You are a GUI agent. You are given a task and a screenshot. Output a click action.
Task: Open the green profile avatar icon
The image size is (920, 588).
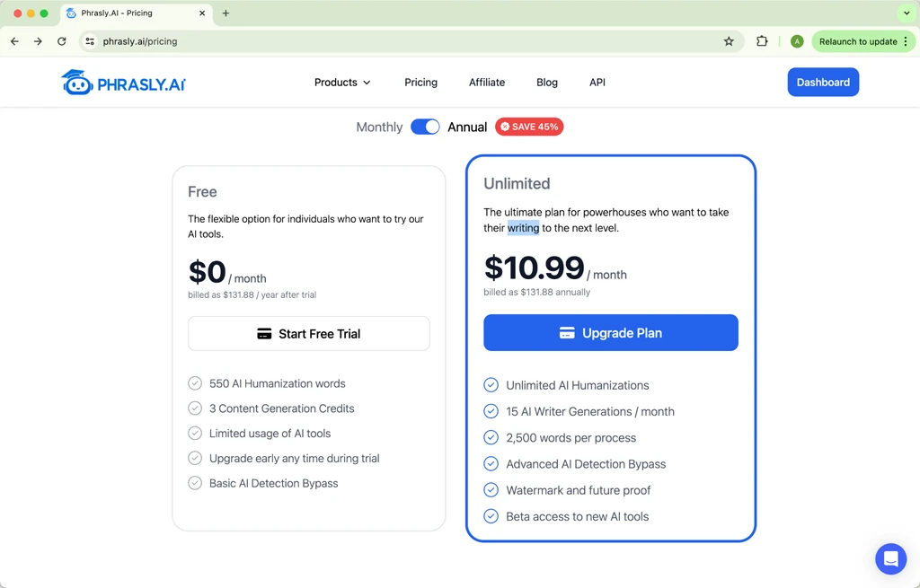[797, 41]
